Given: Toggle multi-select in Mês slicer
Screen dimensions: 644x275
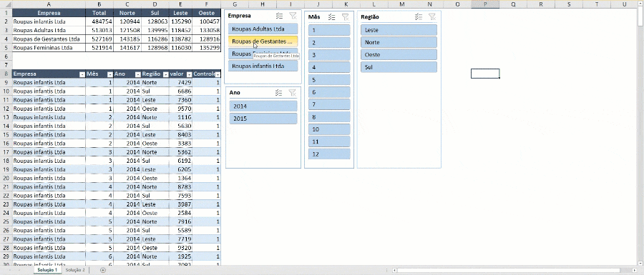Looking at the screenshot, I should [332, 17].
